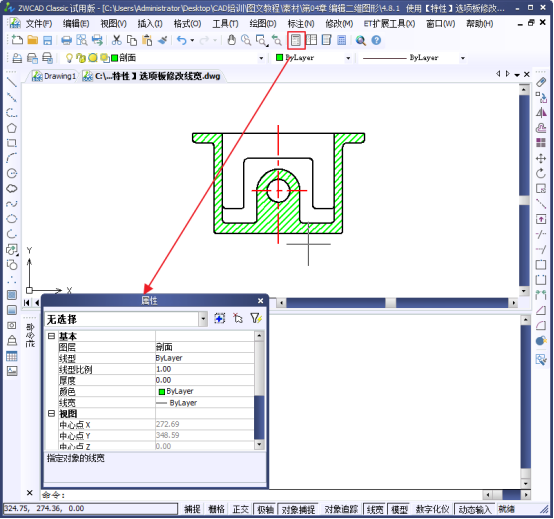Select the Erase tool
Image resolution: width=554 pixels, height=519 pixels.
[x=541, y=82]
